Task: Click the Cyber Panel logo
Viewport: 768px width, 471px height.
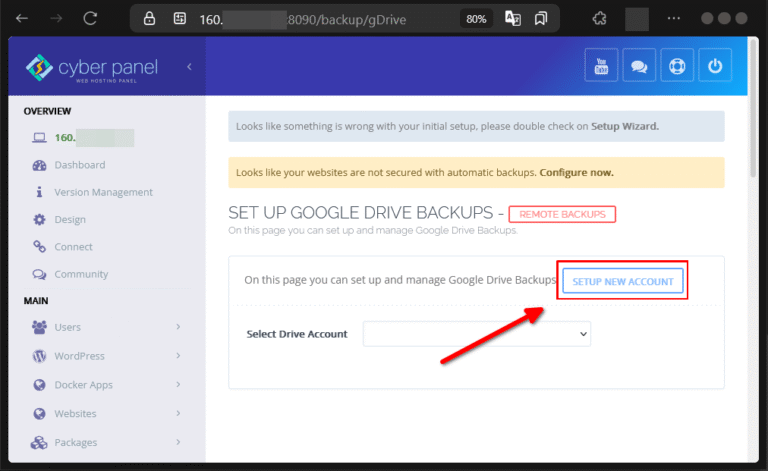Action: [x=92, y=68]
